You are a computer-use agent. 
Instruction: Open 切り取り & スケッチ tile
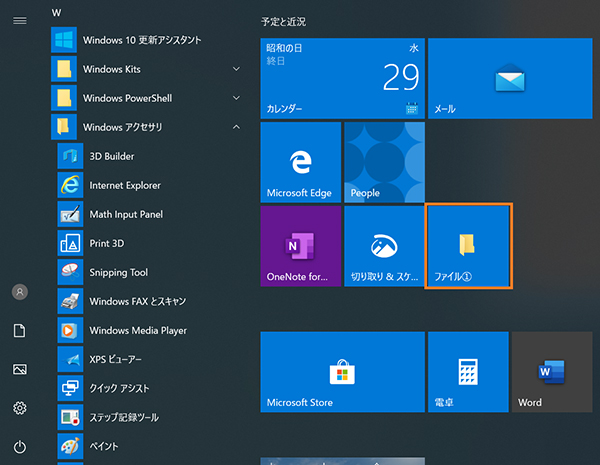click(385, 246)
